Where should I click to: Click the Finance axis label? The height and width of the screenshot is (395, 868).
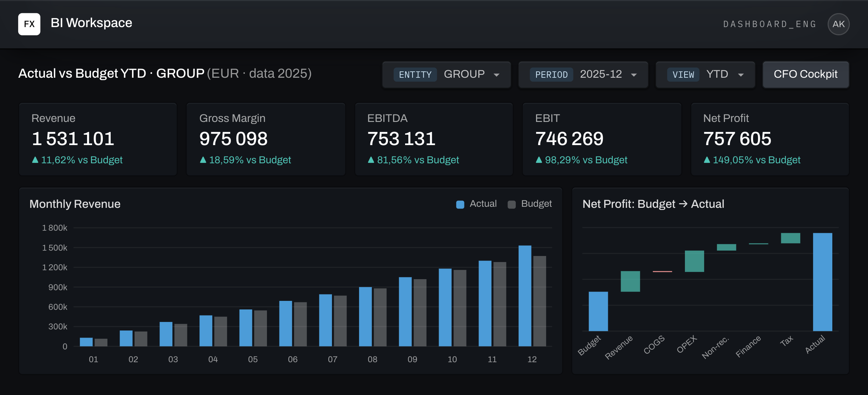click(x=748, y=346)
